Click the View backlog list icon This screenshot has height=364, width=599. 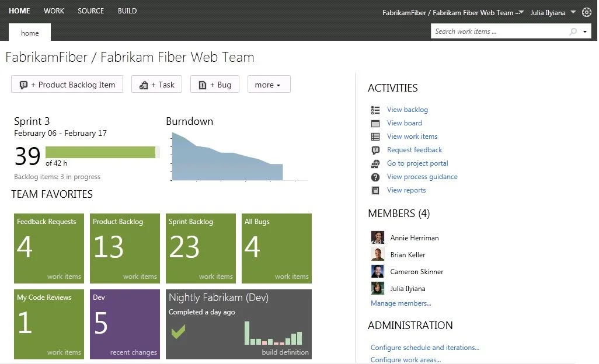pos(375,110)
